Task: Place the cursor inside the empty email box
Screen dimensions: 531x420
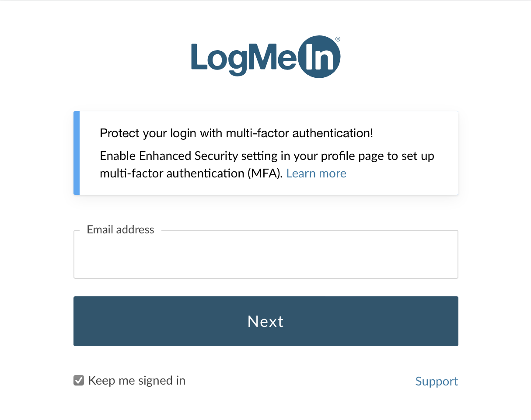Action: click(266, 254)
